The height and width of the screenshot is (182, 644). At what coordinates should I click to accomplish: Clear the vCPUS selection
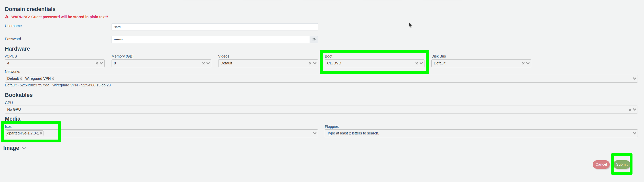click(x=97, y=63)
